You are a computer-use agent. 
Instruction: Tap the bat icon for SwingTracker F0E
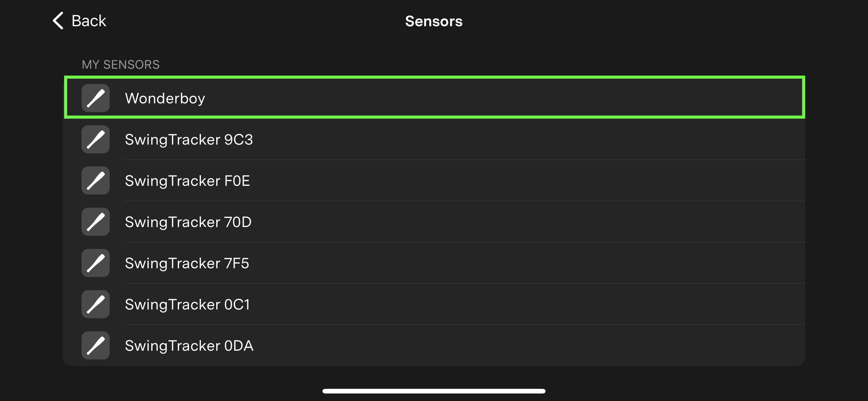[95, 181]
